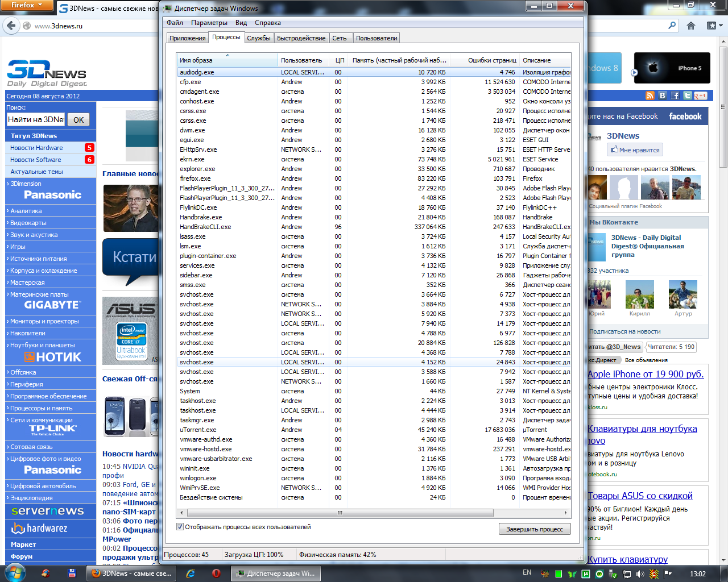Screen dimensions: 728x582
Task: Click the Action Center flag in system tray
Action: coord(668,574)
